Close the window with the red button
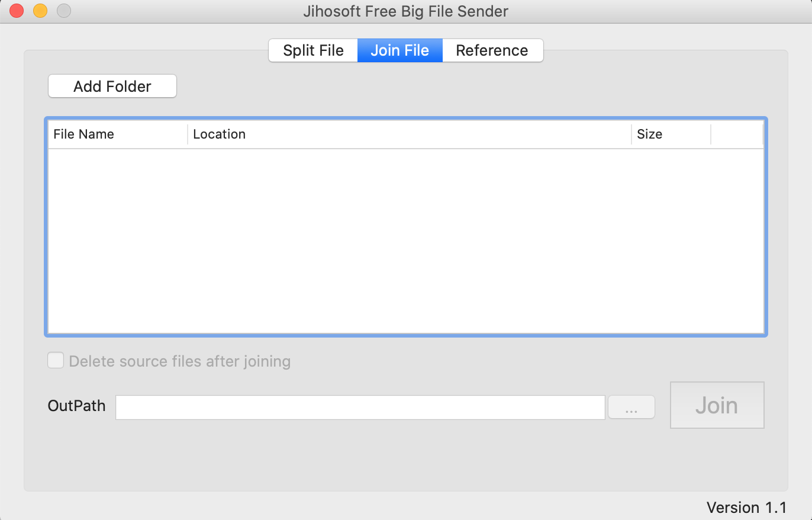Image resolution: width=812 pixels, height=520 pixels. [17, 11]
